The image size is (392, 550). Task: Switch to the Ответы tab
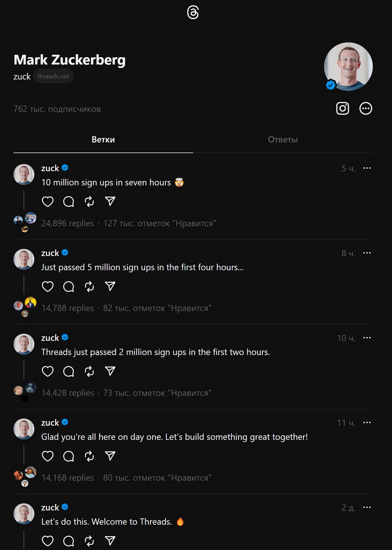(283, 140)
